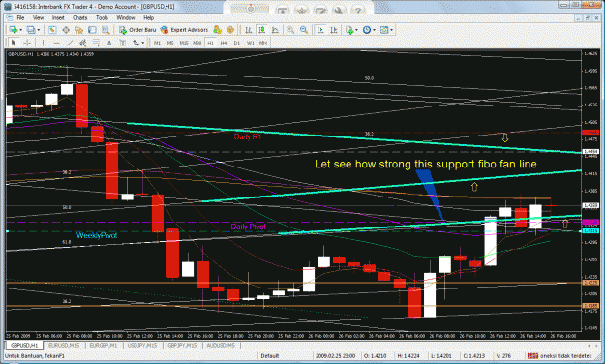Open the Insert menu
Screen dimensions: 605x364
[58, 17]
